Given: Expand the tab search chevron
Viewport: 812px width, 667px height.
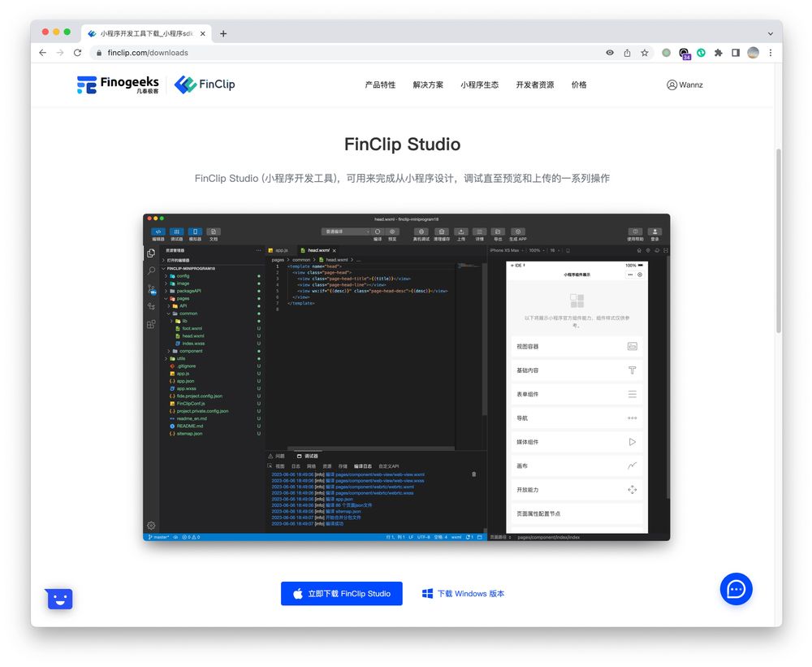Looking at the screenshot, I should (x=768, y=33).
